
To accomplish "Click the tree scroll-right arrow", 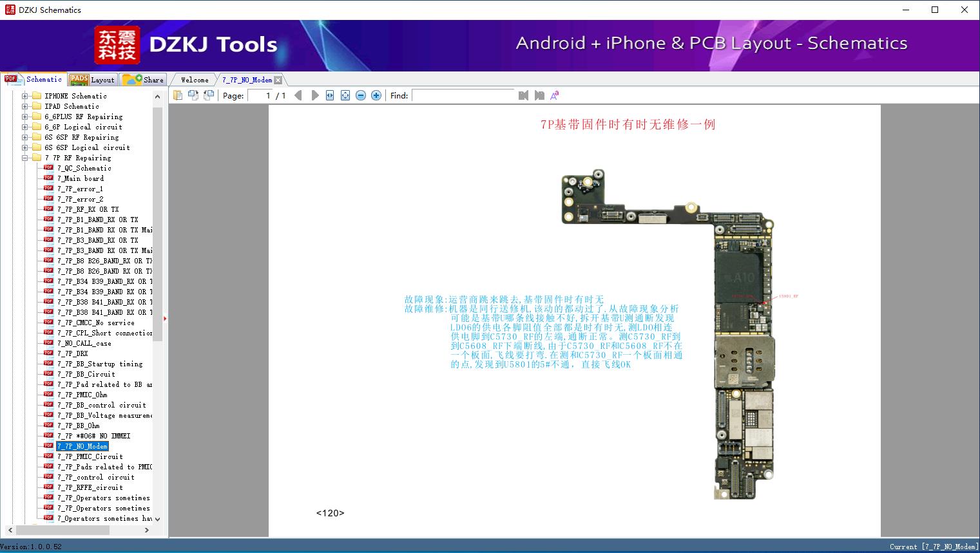I will coord(146,530).
